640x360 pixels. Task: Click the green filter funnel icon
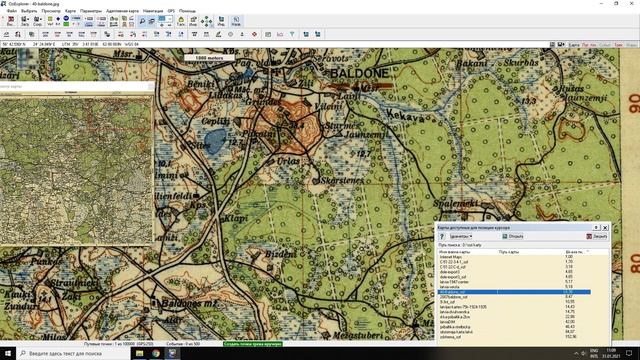point(292,35)
